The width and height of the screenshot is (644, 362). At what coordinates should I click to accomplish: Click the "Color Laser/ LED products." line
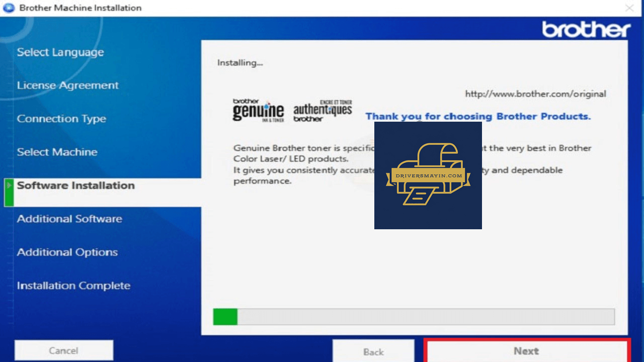pos(291,159)
